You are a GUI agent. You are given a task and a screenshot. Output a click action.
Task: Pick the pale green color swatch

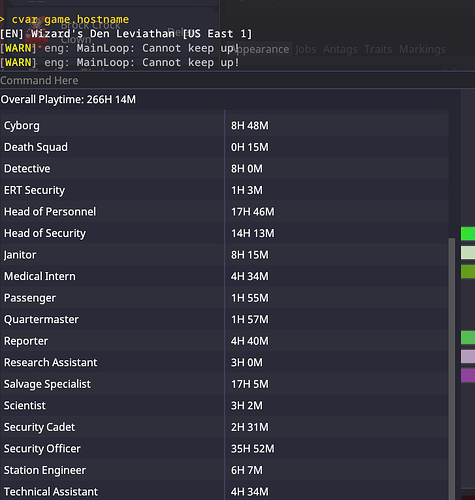pyautogui.click(x=468, y=253)
